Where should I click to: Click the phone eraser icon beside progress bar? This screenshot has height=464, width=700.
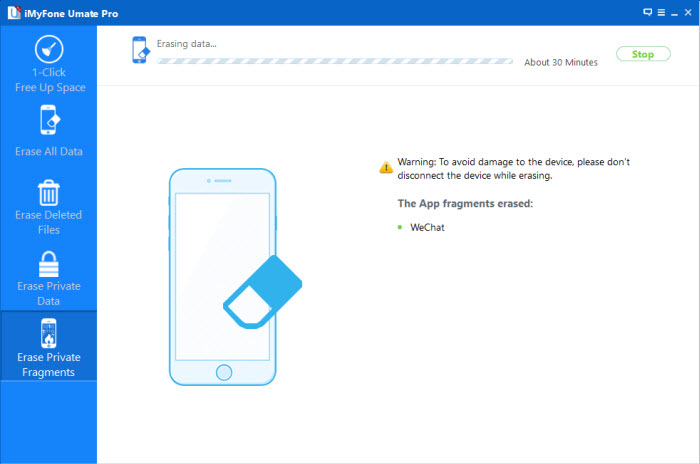point(141,50)
